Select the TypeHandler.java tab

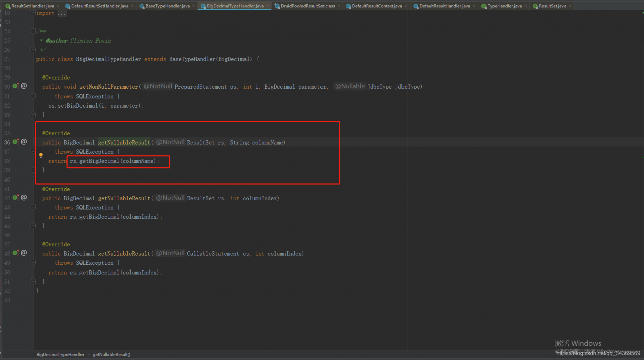tap(504, 6)
